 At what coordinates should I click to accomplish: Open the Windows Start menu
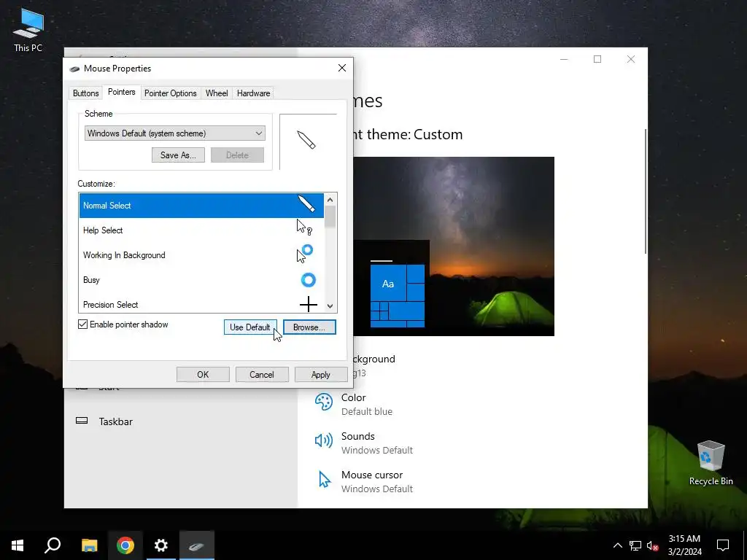(18, 545)
